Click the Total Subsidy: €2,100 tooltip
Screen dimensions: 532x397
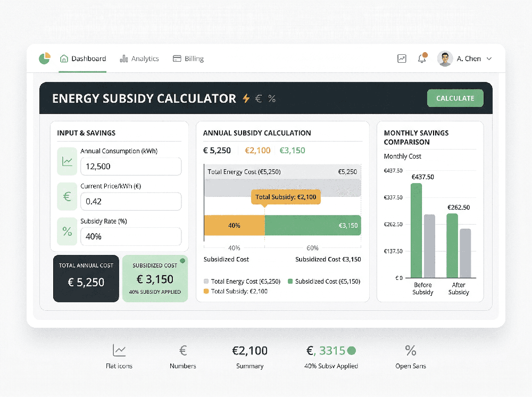(286, 197)
